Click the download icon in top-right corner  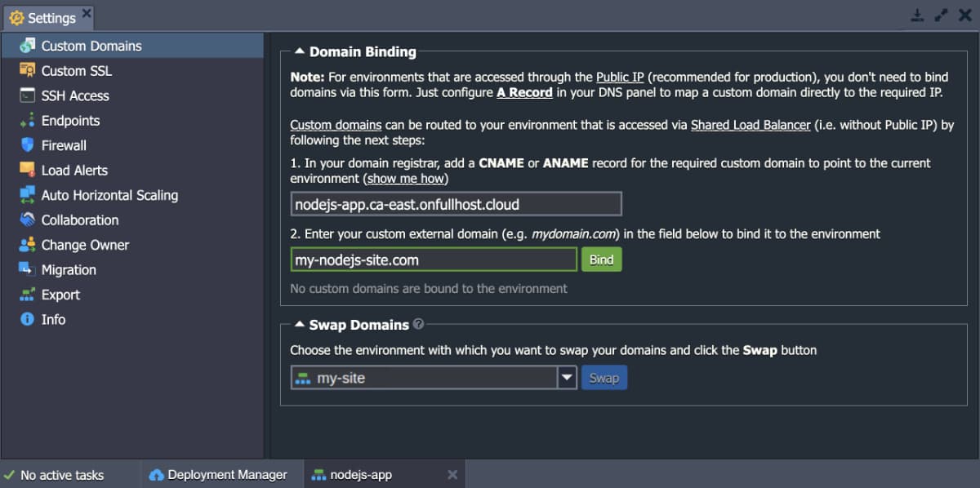[917, 15]
